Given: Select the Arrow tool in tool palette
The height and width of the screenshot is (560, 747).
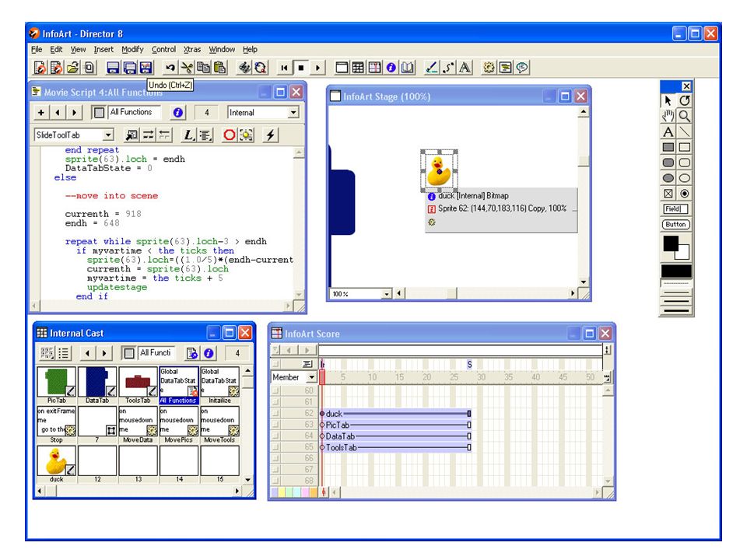Looking at the screenshot, I should 668,100.
